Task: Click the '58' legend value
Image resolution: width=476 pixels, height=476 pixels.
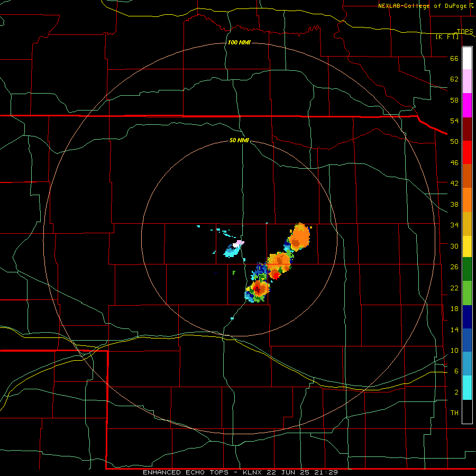Action: coord(454,100)
